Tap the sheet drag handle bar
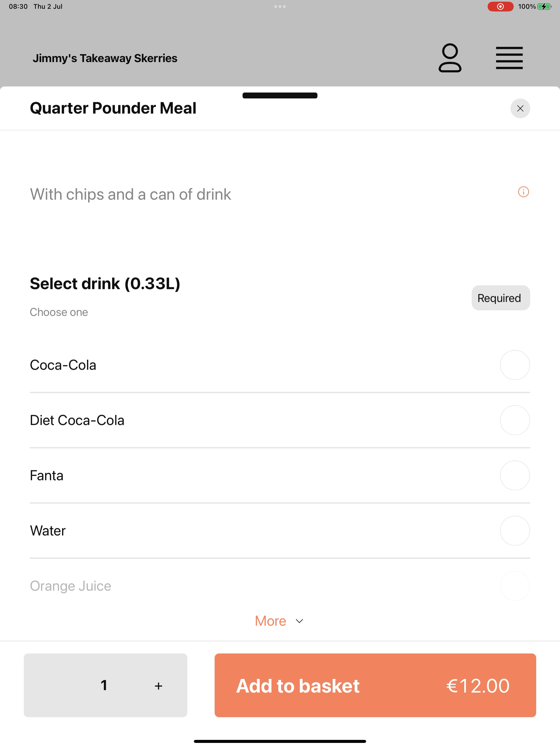The image size is (560, 747). tap(280, 96)
